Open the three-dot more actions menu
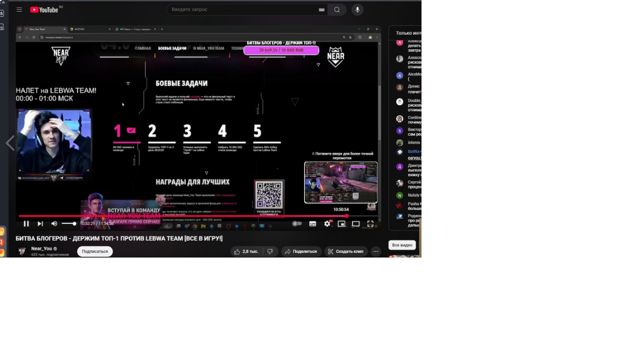 (376, 251)
